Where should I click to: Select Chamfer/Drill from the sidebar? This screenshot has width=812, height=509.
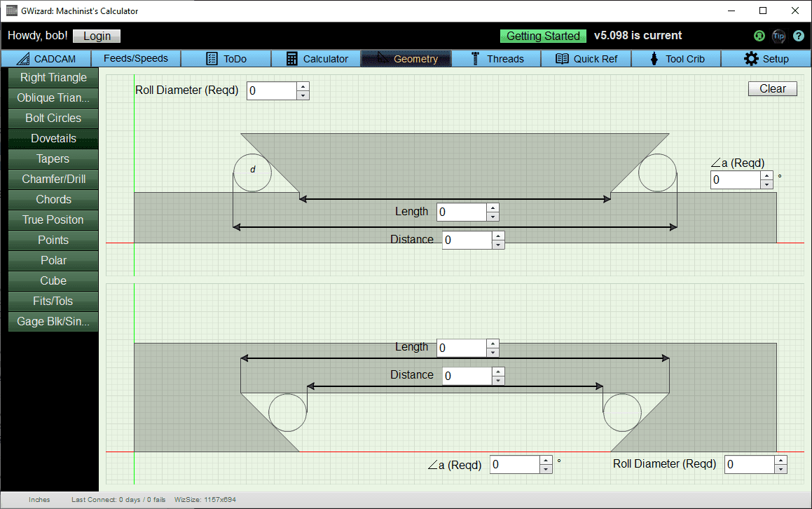coord(53,179)
